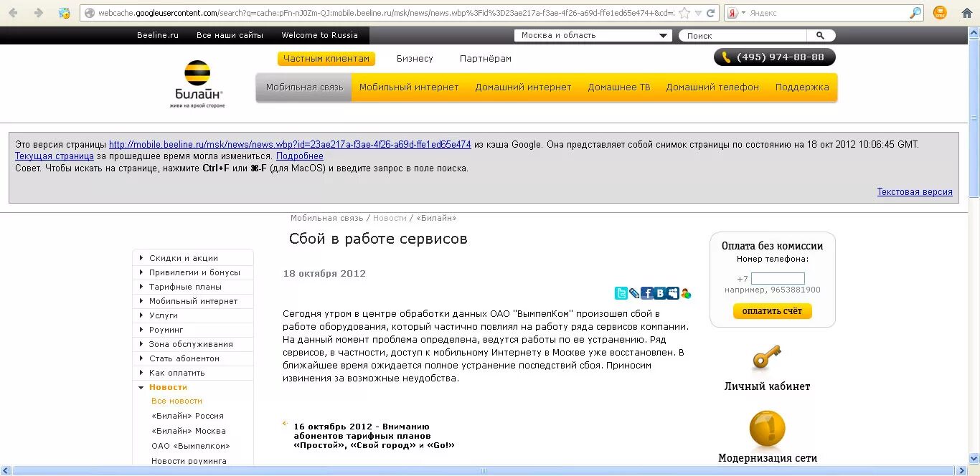
Task: Select the Welcome to Russia tab
Action: coord(319,35)
